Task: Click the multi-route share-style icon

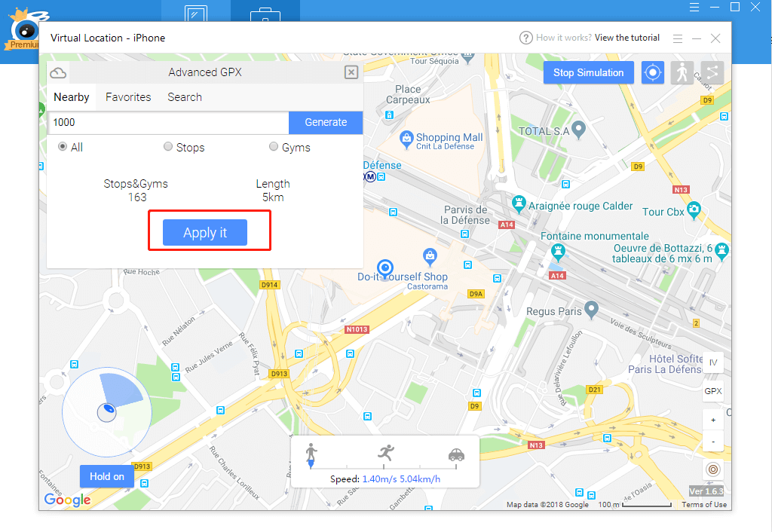Action: point(712,73)
